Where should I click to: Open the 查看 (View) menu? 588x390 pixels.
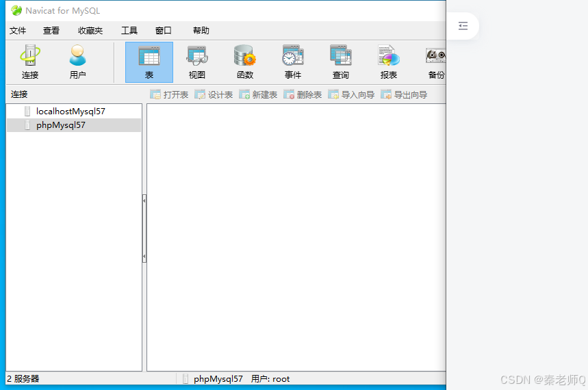point(51,30)
